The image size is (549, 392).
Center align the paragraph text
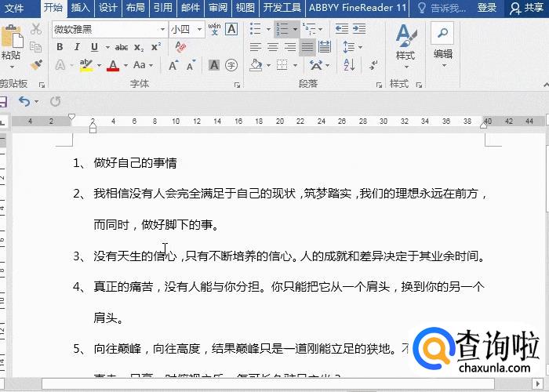pos(273,47)
